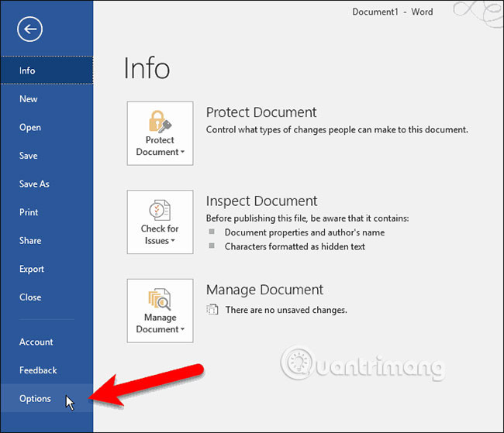This screenshot has height=433, width=504.
Task: Click Save in the left menu
Action: (x=29, y=156)
